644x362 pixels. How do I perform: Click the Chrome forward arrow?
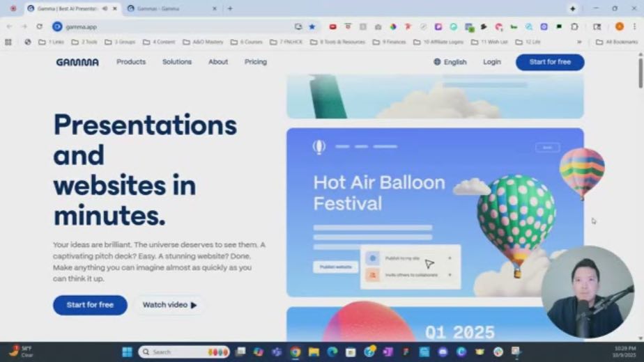[24, 26]
